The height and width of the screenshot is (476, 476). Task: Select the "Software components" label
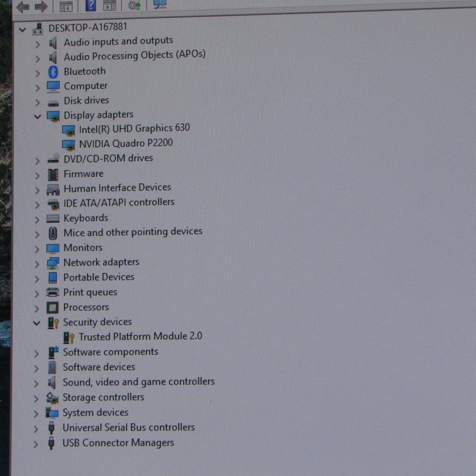tap(111, 352)
